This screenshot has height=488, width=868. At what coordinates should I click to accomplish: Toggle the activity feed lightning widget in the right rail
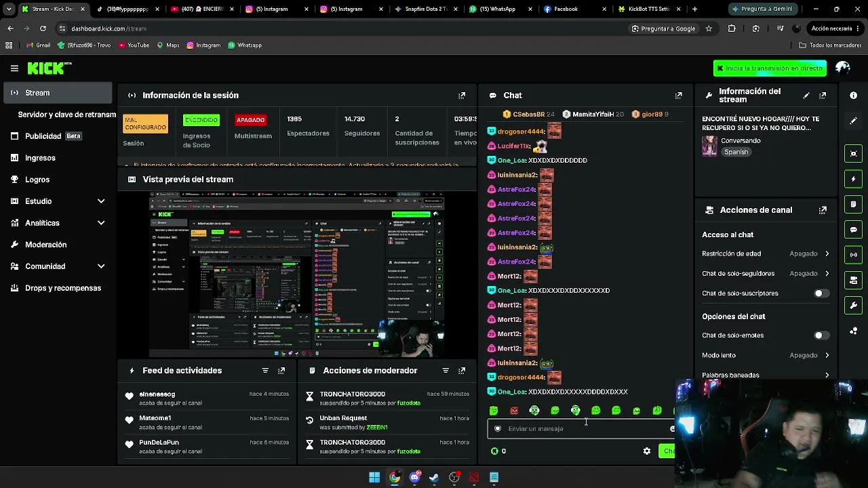854,179
